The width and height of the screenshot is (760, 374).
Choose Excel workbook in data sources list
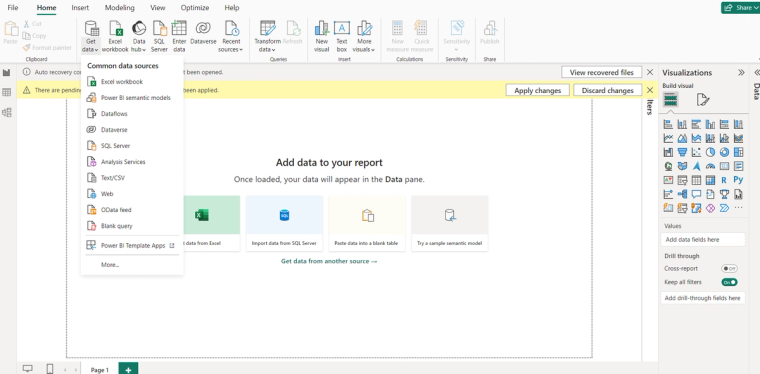point(132,82)
